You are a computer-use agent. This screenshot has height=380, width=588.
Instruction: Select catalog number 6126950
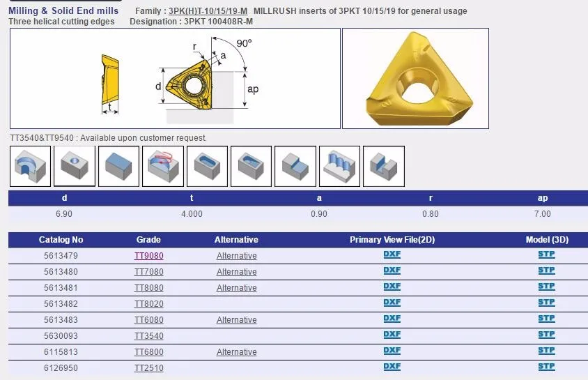[x=61, y=368]
